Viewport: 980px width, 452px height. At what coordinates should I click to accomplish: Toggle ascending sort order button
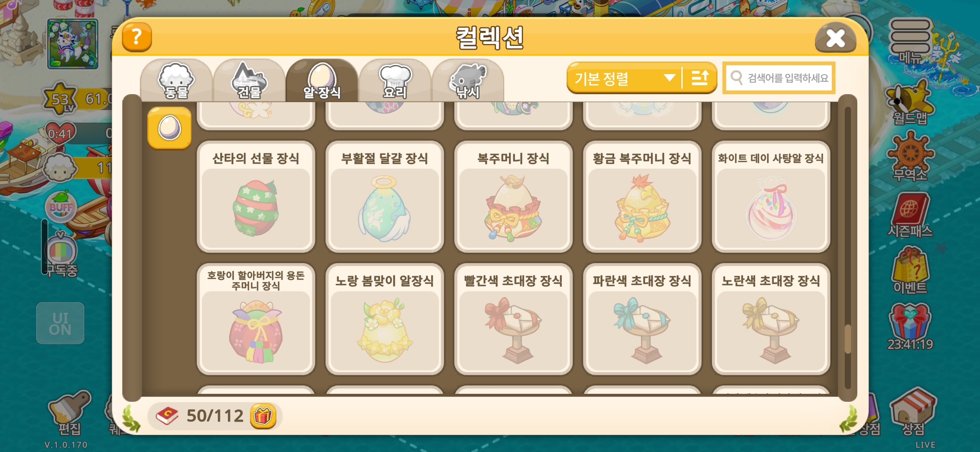point(700,78)
